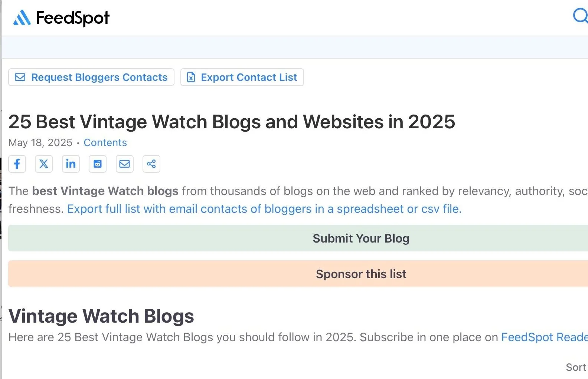Share the page on LinkedIn

click(x=71, y=164)
